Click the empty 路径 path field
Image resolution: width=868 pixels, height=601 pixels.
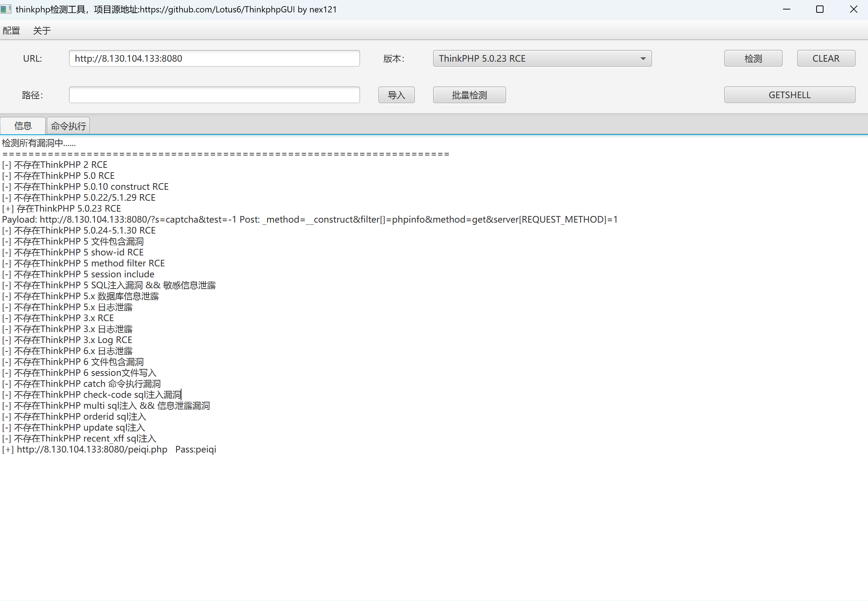point(214,95)
